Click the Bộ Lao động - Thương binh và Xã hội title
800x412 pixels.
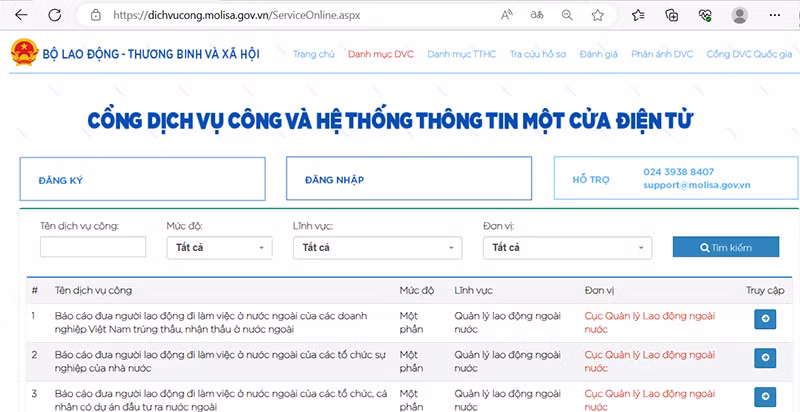click(x=151, y=54)
